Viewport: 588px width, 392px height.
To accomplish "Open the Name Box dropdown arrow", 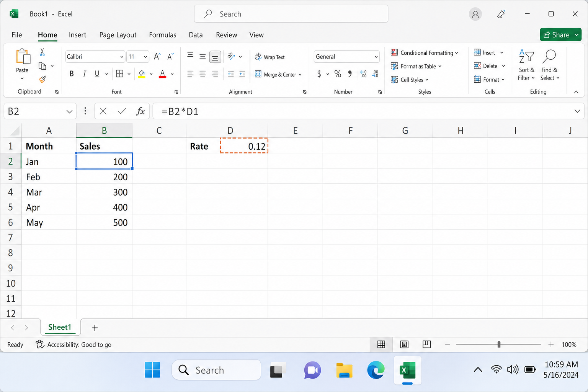I will point(69,111).
